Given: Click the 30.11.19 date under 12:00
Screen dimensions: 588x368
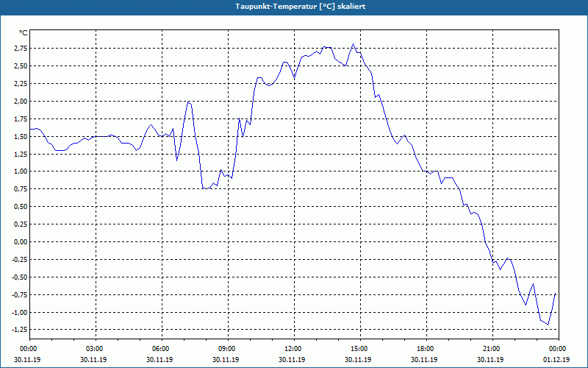Looking at the screenshot, I should tap(292, 360).
